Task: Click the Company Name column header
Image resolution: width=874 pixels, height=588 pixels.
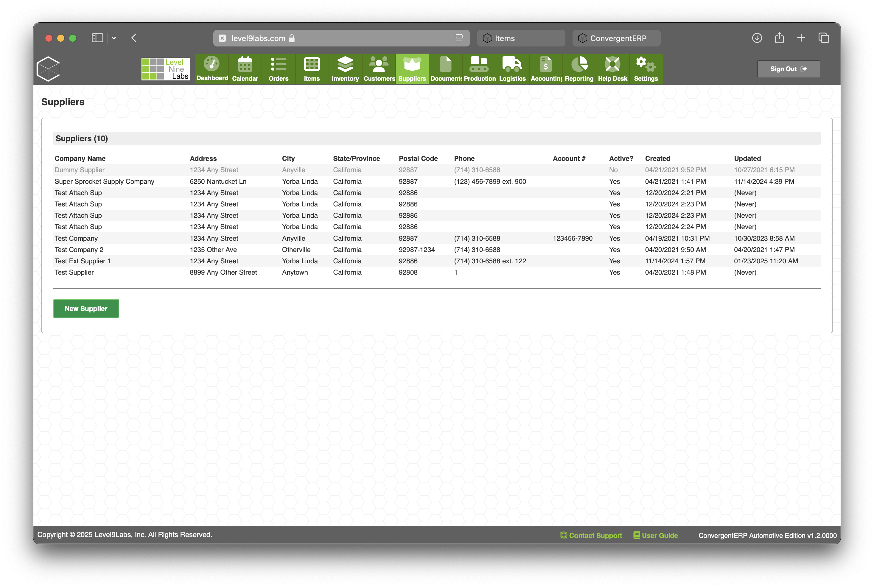Action: tap(80, 159)
